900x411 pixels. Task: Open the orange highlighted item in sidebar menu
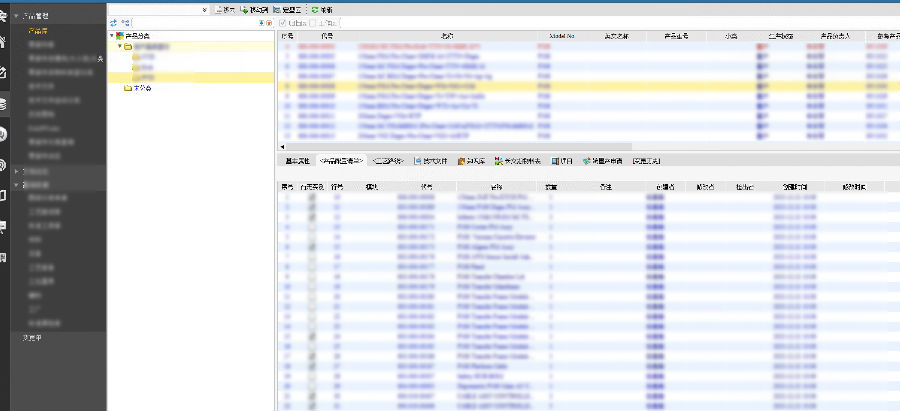click(x=38, y=30)
